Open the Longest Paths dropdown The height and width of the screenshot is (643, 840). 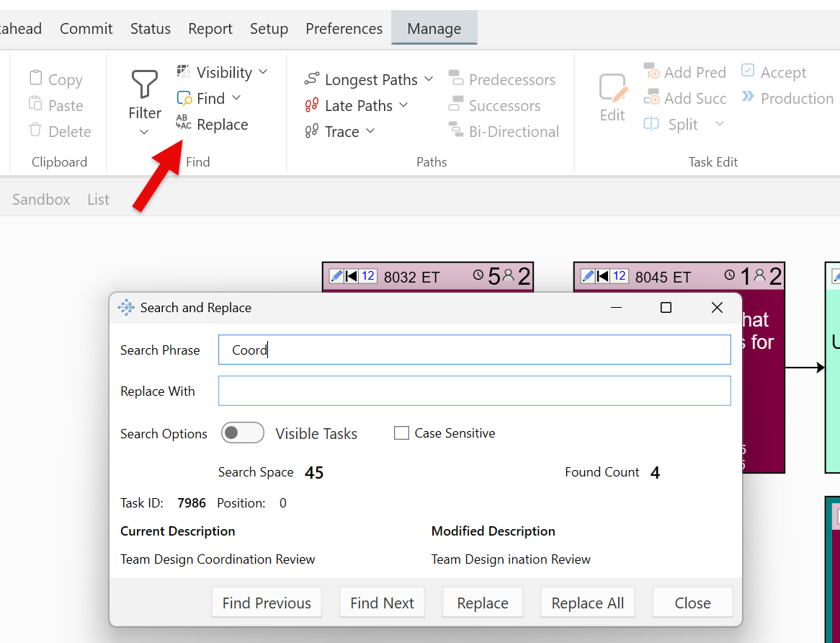click(x=429, y=79)
